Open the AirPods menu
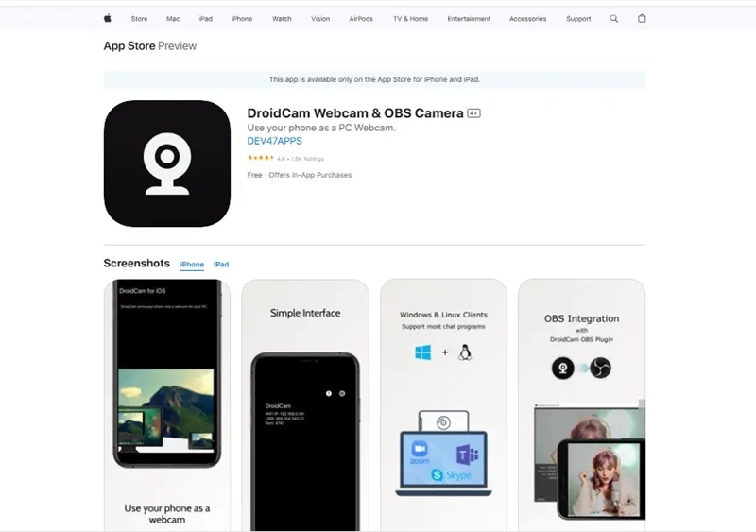Screen dimensions: 756x532 361,19
